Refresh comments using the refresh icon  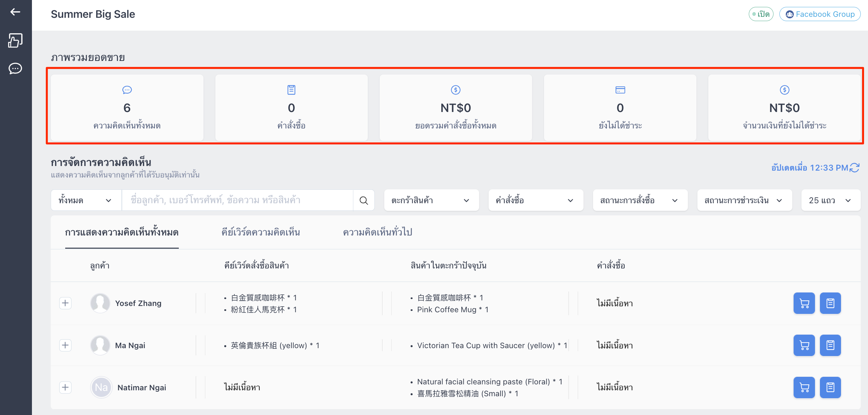pos(854,168)
